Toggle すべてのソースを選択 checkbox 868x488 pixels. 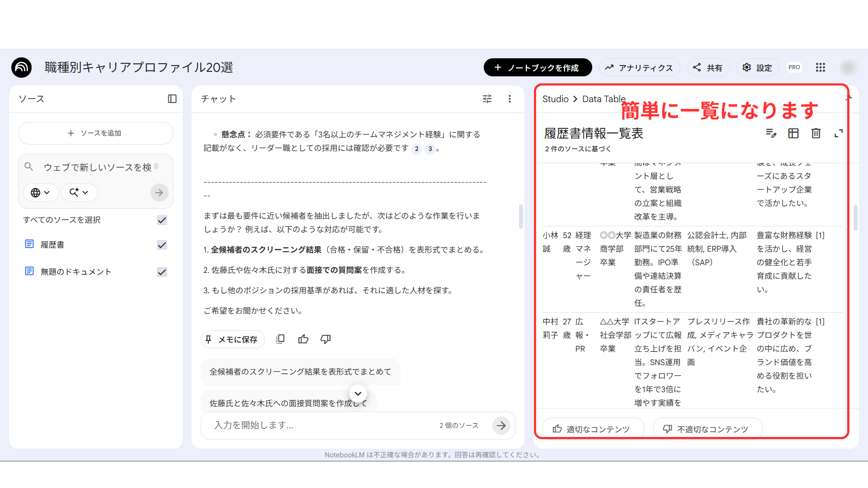click(162, 220)
